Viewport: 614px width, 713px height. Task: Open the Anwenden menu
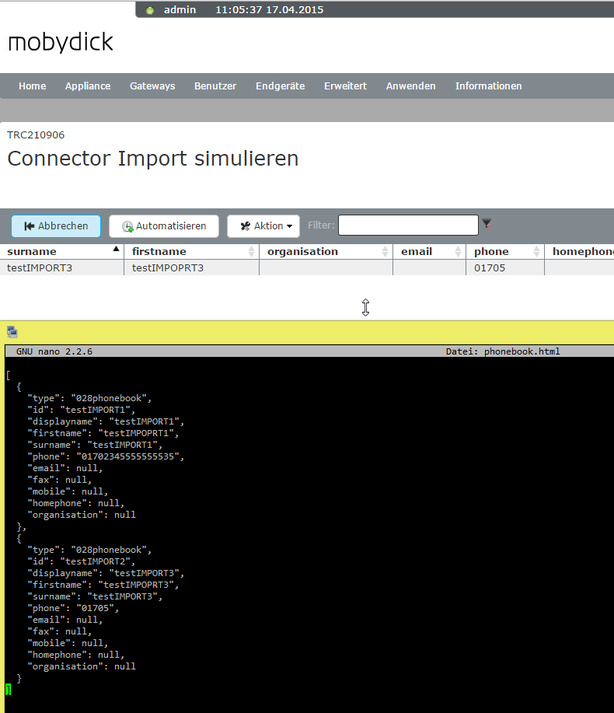point(411,86)
